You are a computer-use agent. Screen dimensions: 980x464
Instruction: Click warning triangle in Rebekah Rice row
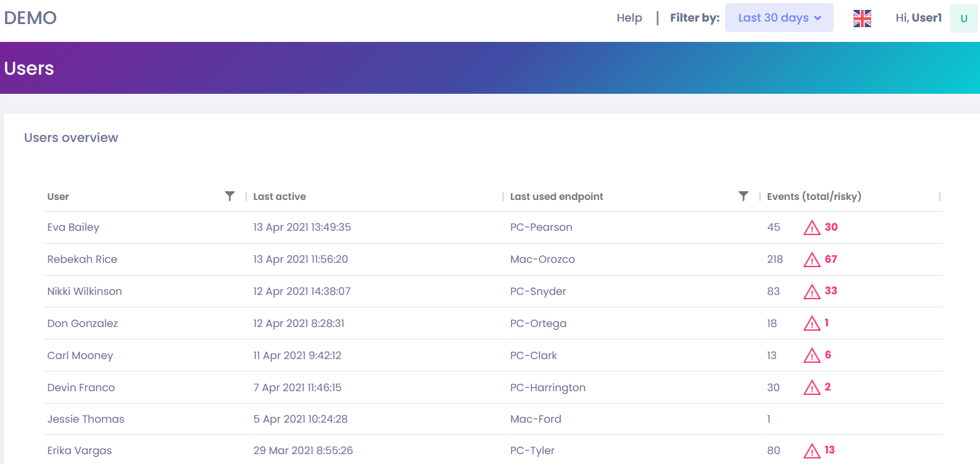point(812,260)
